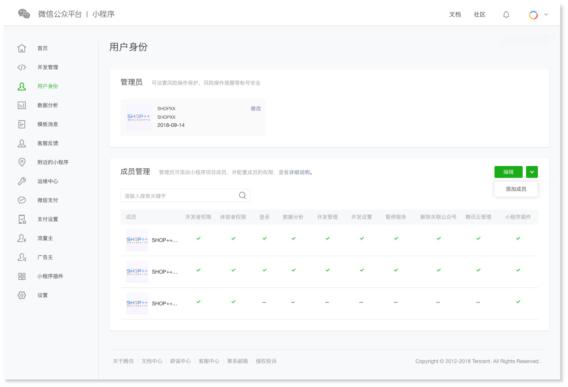Click the 解除关联公众号 column header

(438, 217)
